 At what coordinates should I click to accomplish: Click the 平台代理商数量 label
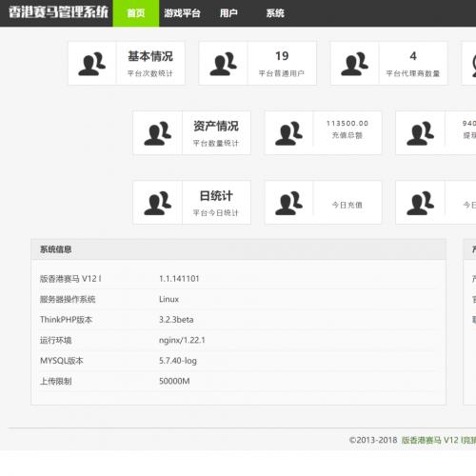coord(413,73)
